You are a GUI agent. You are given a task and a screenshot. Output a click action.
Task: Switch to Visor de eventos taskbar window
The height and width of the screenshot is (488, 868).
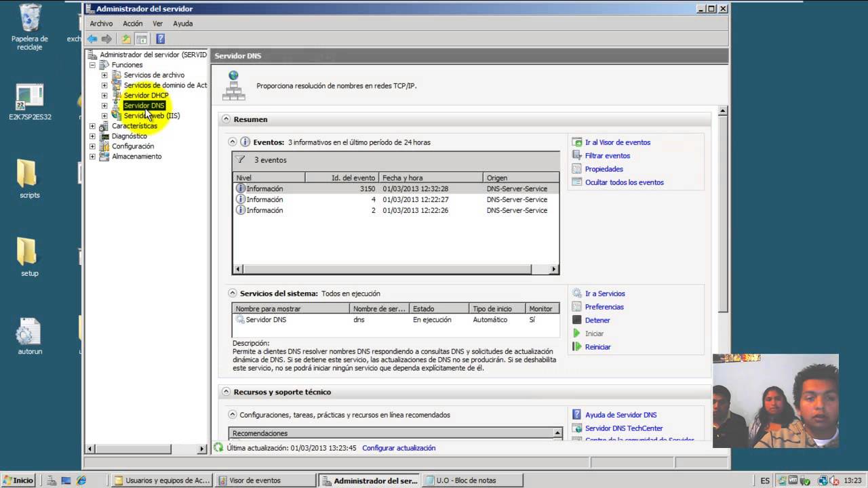tap(265, 481)
